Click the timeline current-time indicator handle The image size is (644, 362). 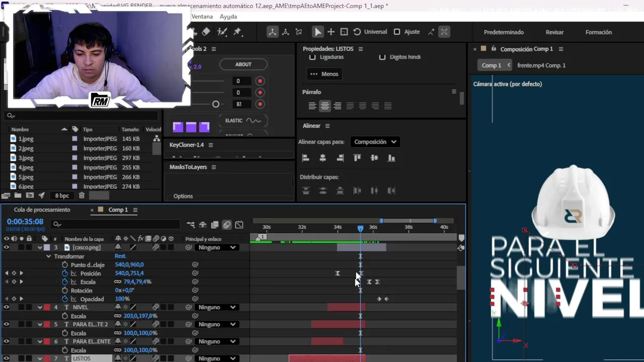[360, 228]
